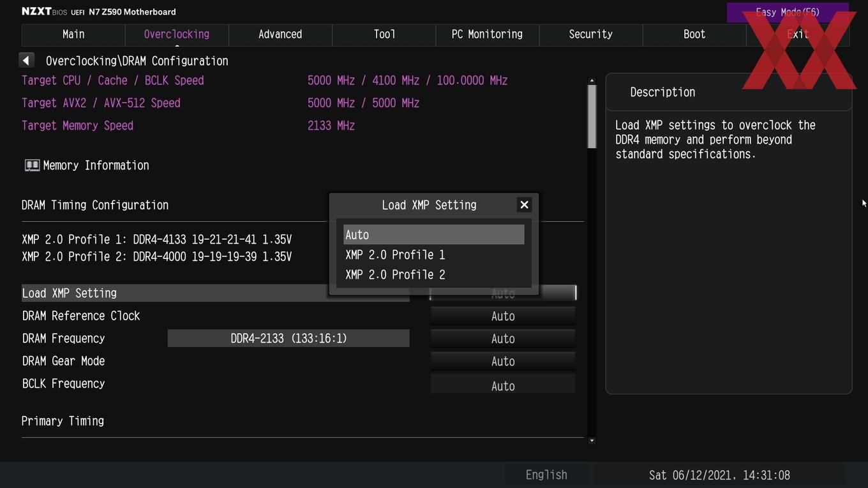Click the date and time display
The height and width of the screenshot is (488, 868).
pos(719,475)
